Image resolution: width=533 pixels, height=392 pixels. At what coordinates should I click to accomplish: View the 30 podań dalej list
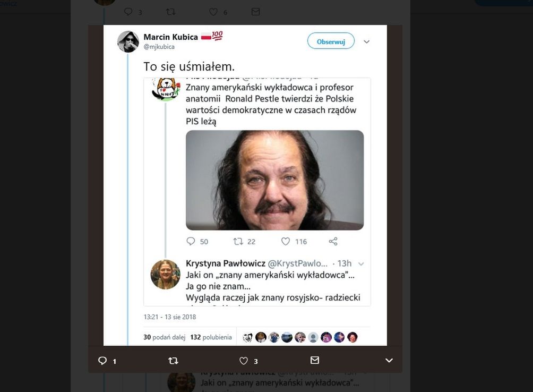[164, 337]
